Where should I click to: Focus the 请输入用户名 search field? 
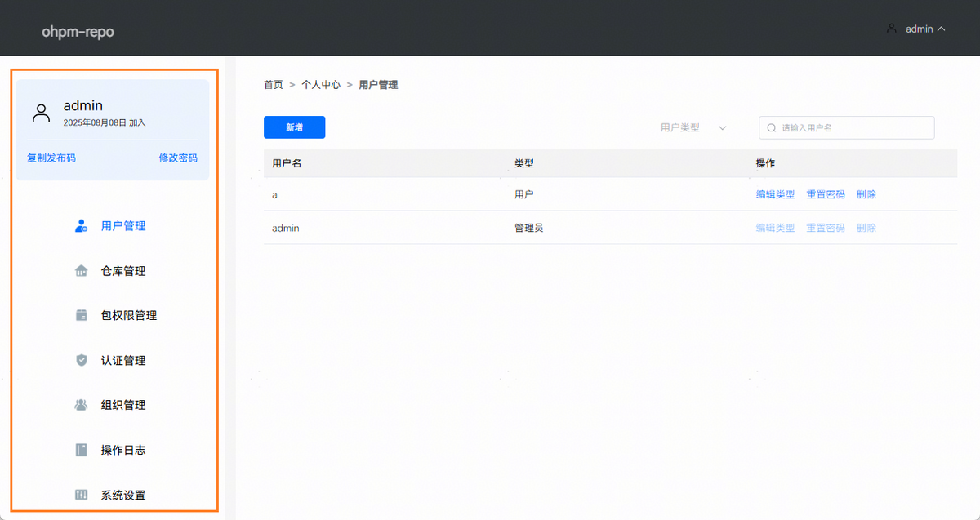coord(853,128)
